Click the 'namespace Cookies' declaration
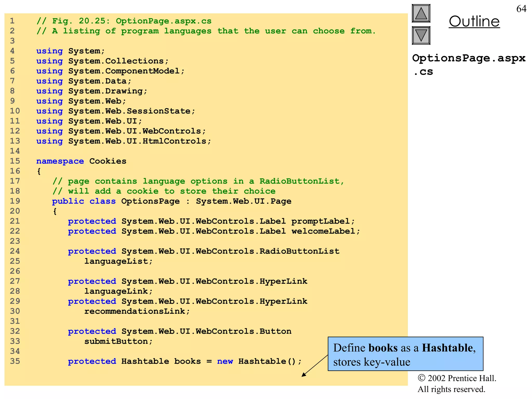 (81, 161)
